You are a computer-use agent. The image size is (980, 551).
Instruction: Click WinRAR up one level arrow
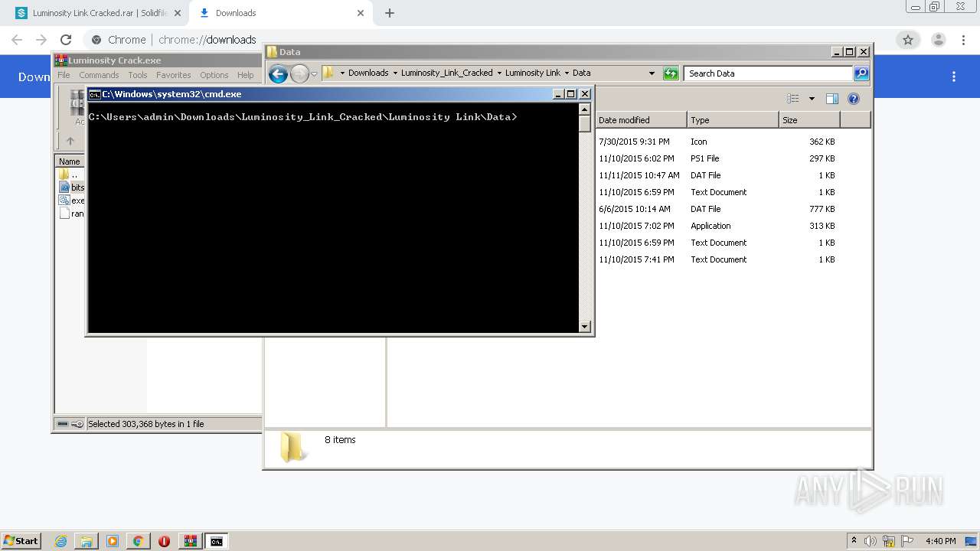pyautogui.click(x=70, y=141)
